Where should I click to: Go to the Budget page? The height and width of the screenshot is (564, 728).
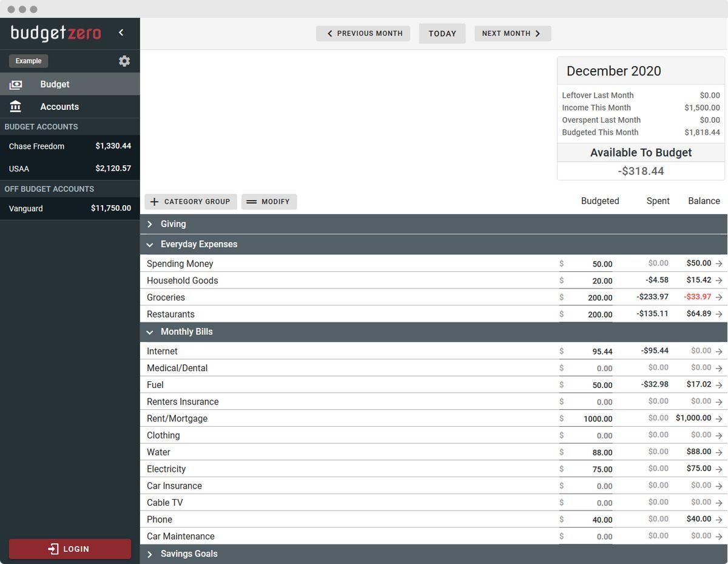pyautogui.click(x=70, y=84)
